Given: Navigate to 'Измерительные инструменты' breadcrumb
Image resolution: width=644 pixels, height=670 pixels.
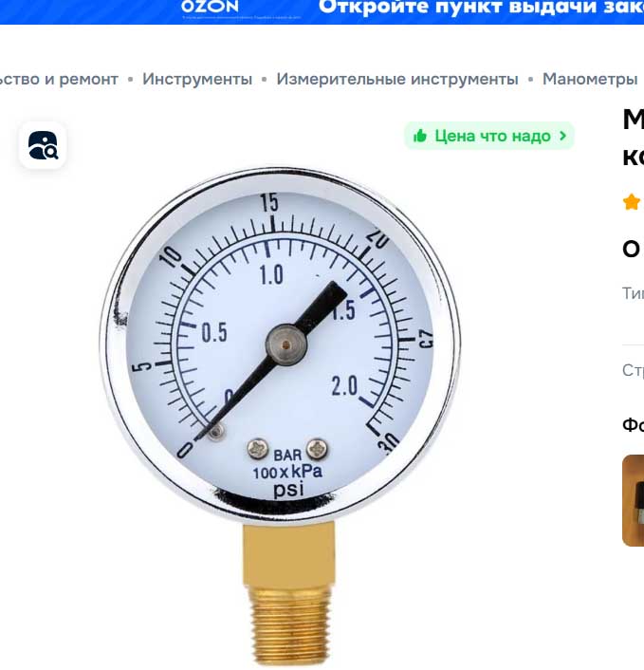Looking at the screenshot, I should tap(397, 79).
